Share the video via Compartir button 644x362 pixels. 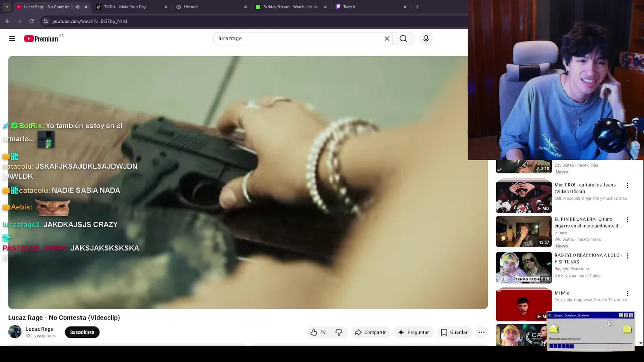(x=370, y=332)
